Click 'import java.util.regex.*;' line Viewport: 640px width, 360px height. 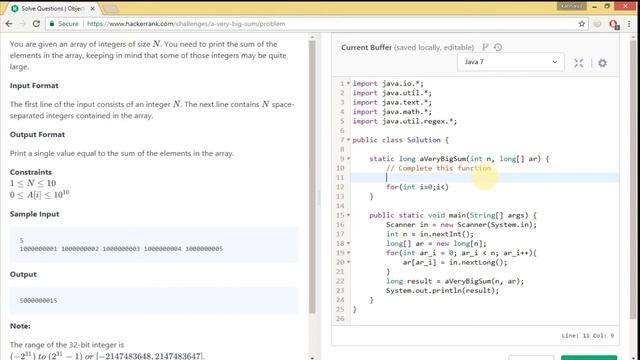click(404, 121)
